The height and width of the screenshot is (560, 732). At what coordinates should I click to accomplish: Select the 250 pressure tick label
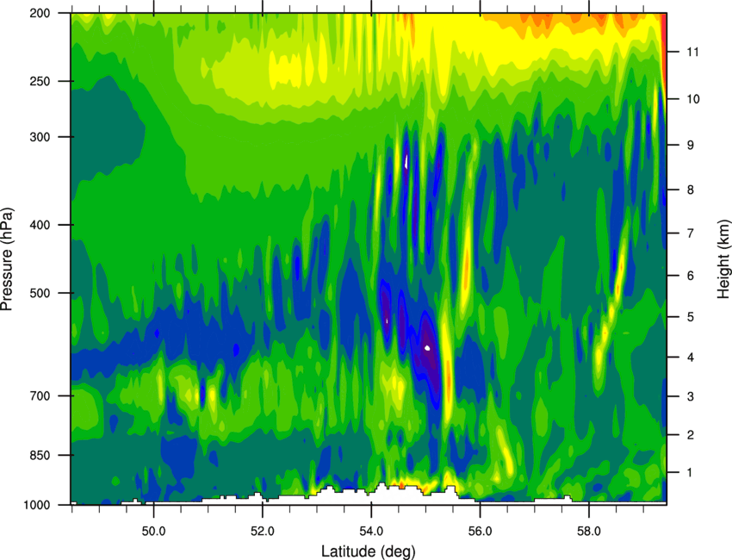pyautogui.click(x=40, y=81)
